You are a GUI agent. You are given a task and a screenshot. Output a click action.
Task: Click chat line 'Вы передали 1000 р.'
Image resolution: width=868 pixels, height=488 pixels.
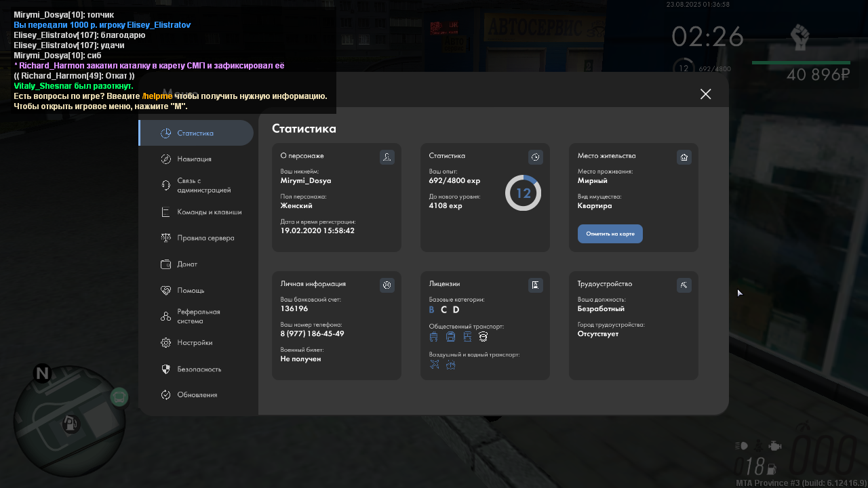102,24
